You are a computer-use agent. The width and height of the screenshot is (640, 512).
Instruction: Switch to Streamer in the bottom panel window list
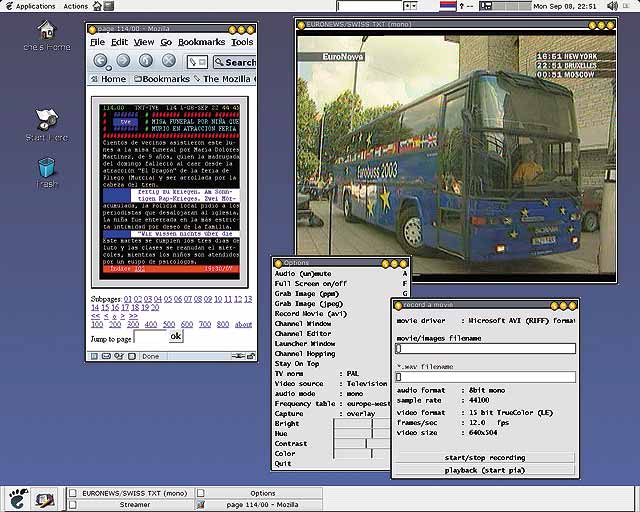coord(131,505)
